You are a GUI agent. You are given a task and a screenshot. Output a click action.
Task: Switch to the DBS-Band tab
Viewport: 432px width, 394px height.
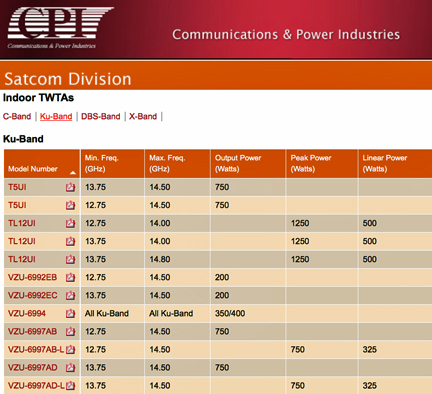101,116
